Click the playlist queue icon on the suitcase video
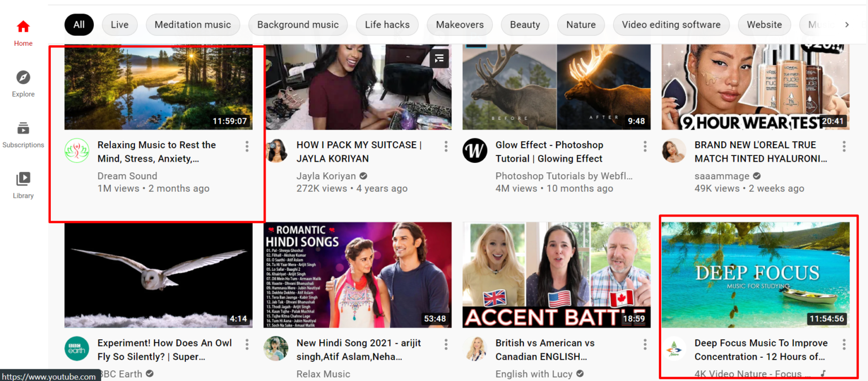The height and width of the screenshot is (381, 868). (439, 58)
